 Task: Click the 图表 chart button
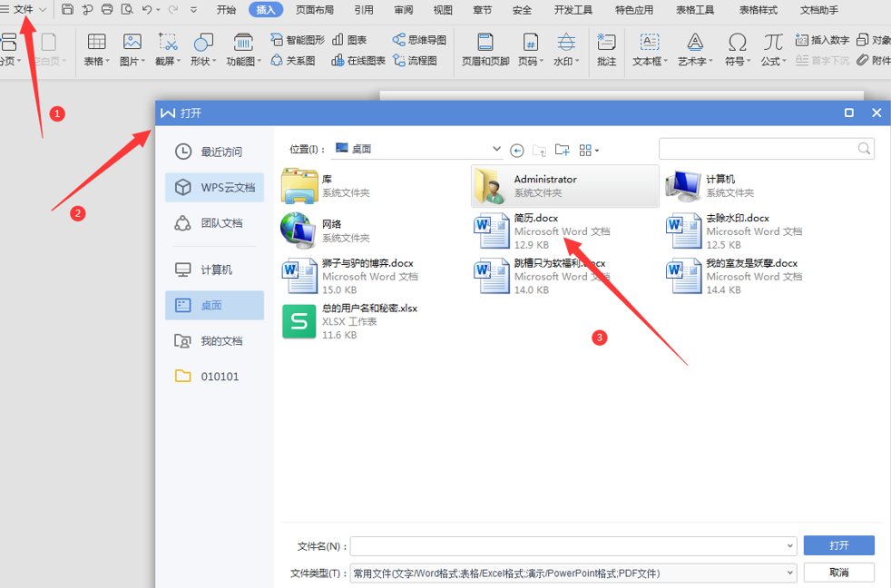[349, 40]
